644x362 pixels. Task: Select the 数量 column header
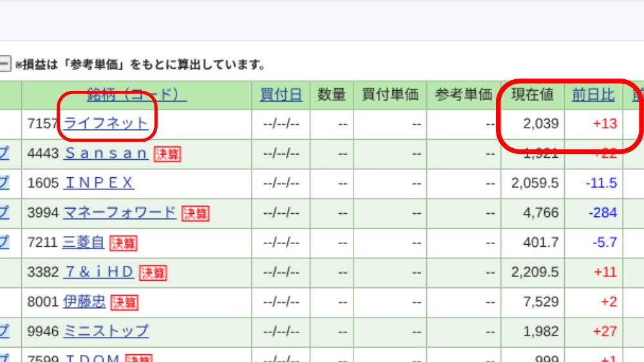(x=332, y=95)
